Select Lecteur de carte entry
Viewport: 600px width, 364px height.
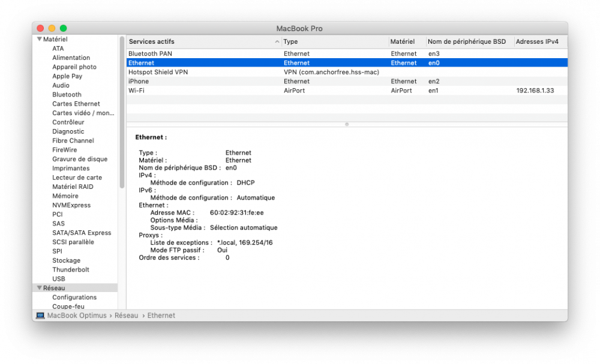point(77,178)
